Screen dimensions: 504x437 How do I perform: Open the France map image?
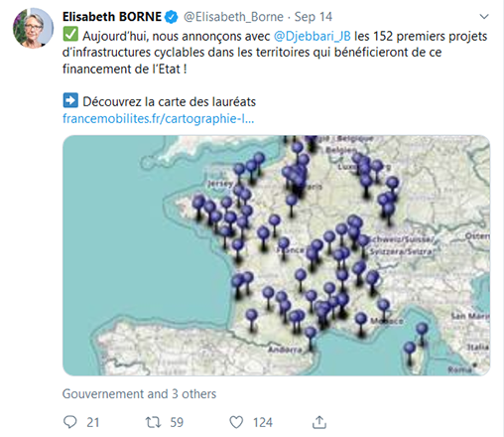point(276,255)
